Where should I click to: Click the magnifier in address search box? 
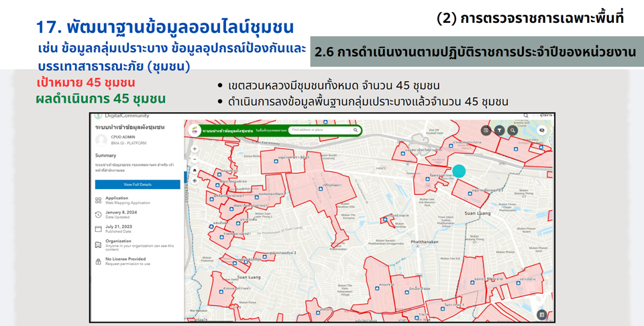356,130
